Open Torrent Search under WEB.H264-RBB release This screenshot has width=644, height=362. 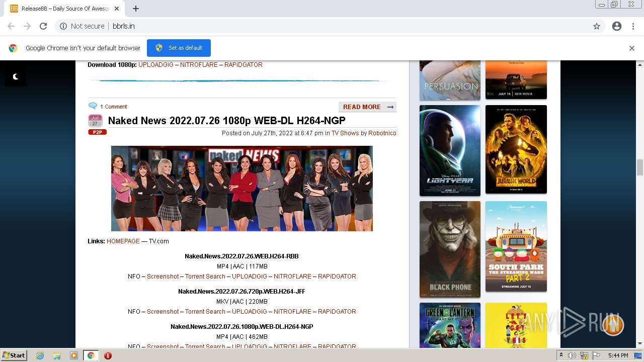pyautogui.click(x=205, y=277)
